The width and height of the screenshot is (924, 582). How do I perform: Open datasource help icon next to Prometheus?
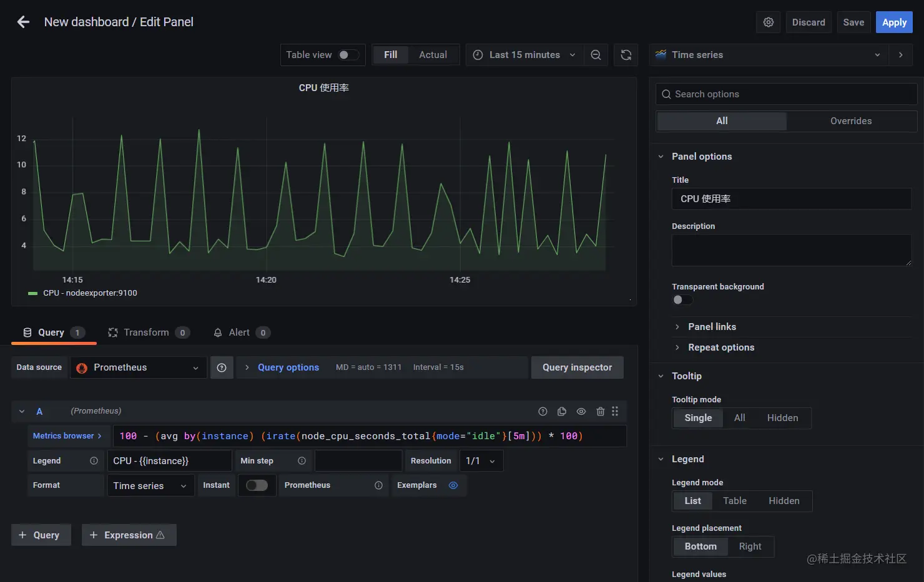pyautogui.click(x=222, y=367)
